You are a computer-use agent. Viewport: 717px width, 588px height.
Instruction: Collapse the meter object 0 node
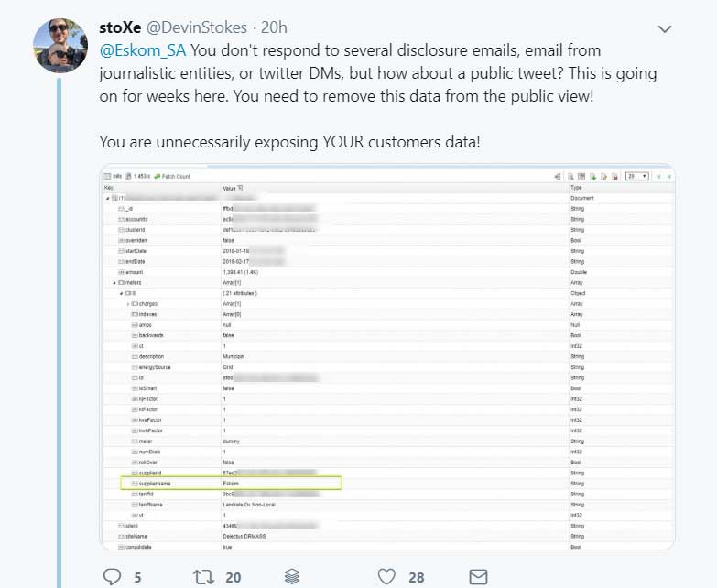pyautogui.click(x=121, y=293)
